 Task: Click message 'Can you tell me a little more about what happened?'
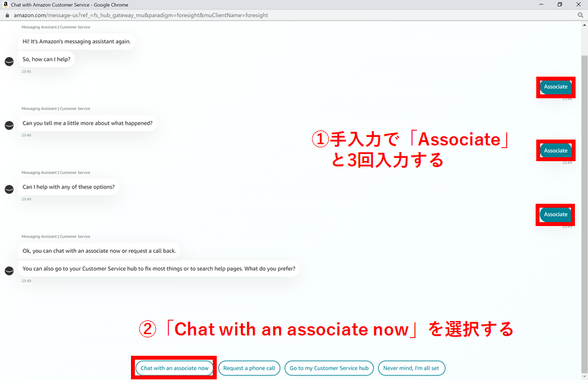pyautogui.click(x=87, y=123)
